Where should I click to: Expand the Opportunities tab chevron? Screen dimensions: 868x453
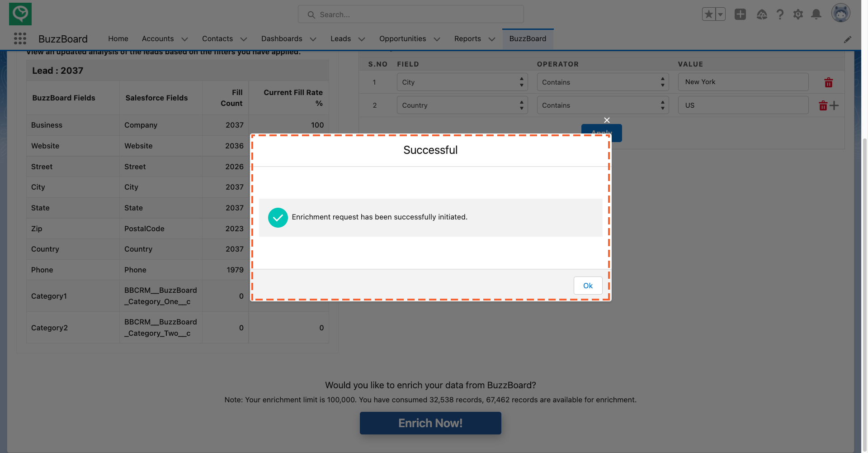(437, 39)
